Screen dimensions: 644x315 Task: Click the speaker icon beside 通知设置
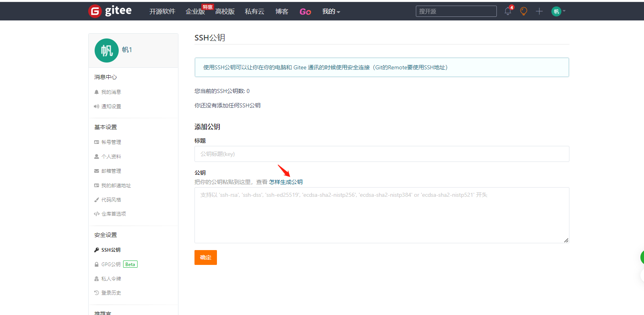97,107
